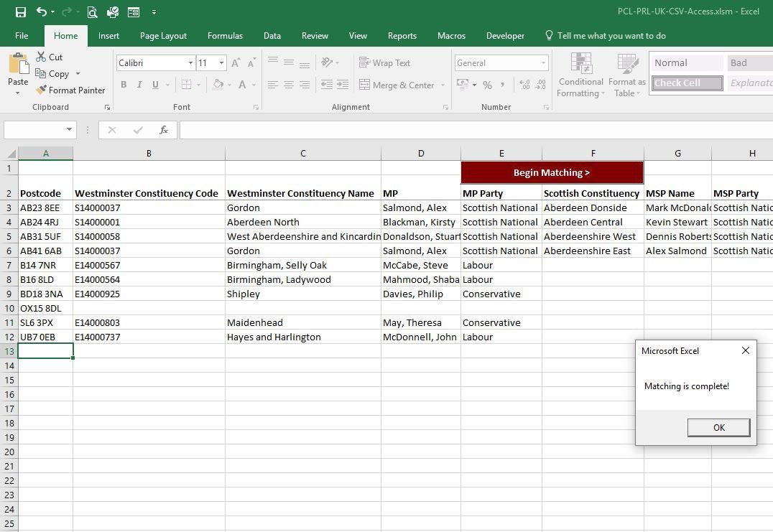Apply the Normal cell style
This screenshot has width=773, height=532.
(x=688, y=62)
